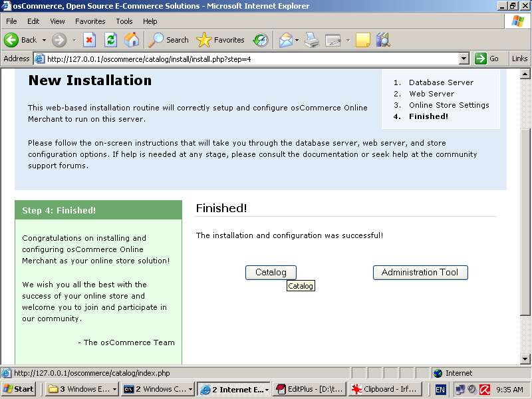Click the Mail envelope toolbar icon

[286, 40]
